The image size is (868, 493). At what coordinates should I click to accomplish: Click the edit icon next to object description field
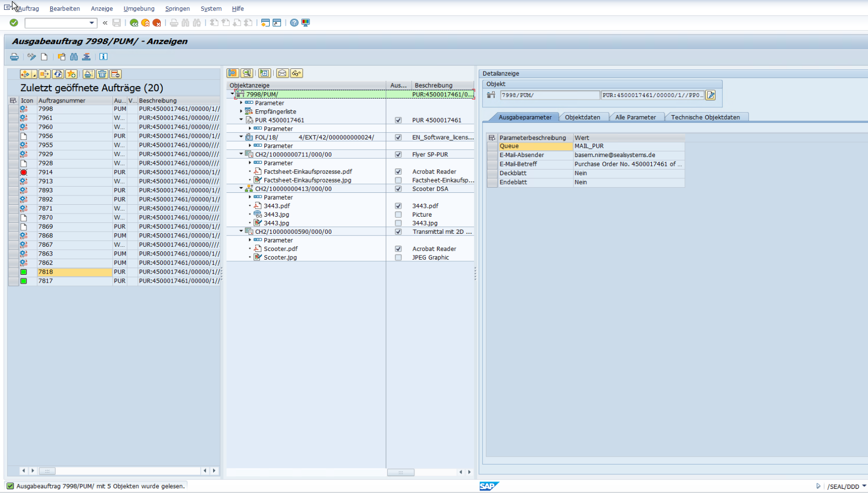(711, 95)
